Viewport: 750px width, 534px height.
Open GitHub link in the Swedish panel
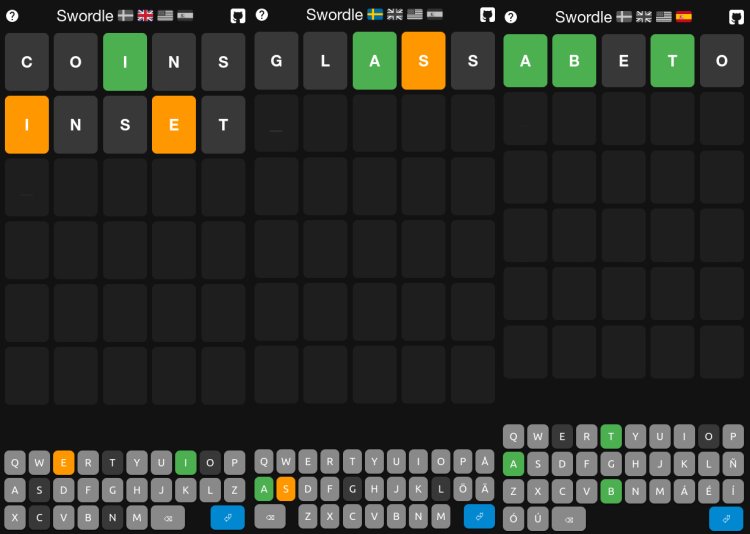[487, 15]
